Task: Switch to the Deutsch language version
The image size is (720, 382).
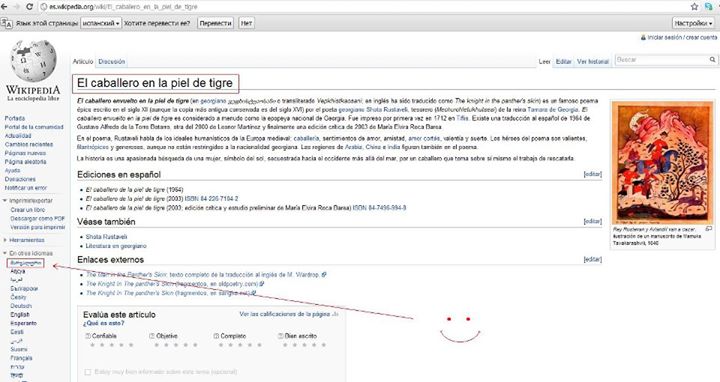Action: [x=21, y=306]
